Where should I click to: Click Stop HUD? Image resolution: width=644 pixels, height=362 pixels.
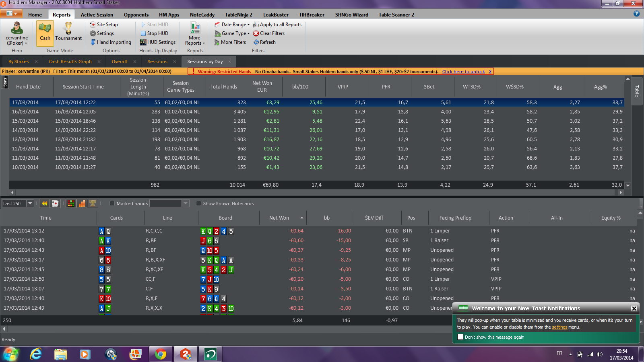pos(154,33)
